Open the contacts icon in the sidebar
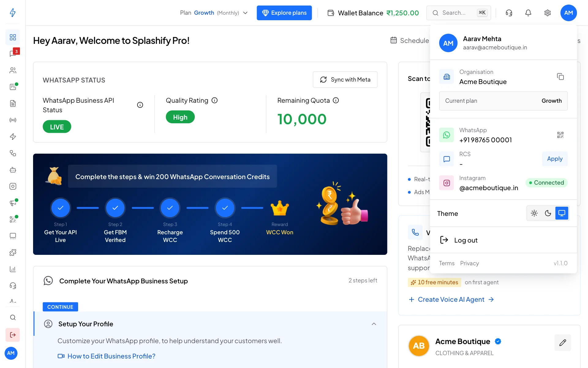This screenshot has height=368, width=588. click(13, 70)
